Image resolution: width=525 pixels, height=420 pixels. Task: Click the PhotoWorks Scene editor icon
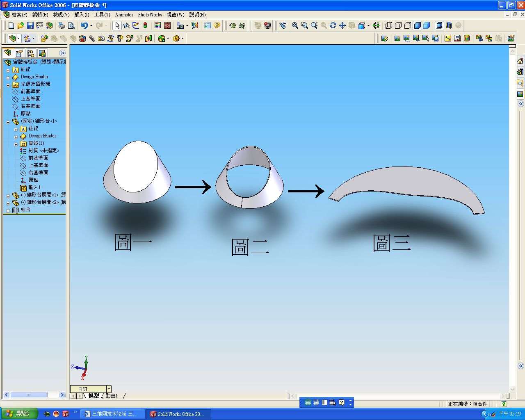tap(457, 38)
